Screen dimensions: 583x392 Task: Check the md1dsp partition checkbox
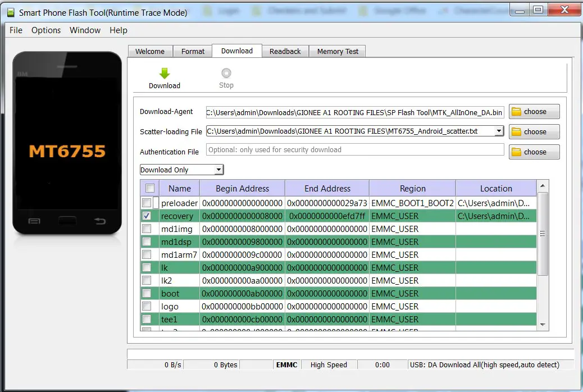147,241
